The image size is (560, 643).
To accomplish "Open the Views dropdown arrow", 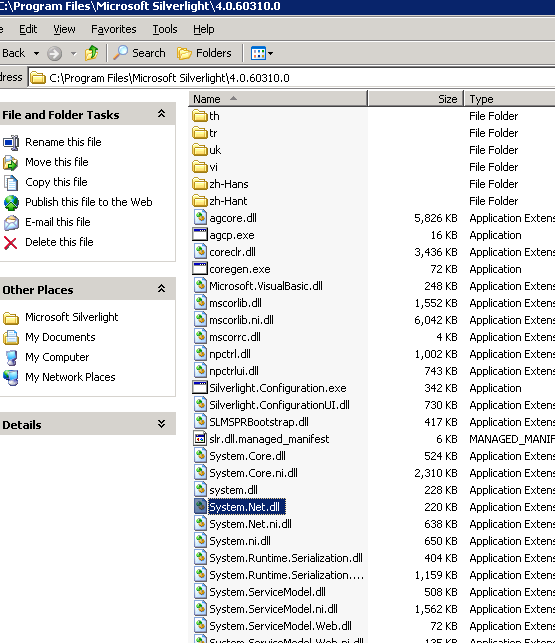I will click(x=271, y=53).
